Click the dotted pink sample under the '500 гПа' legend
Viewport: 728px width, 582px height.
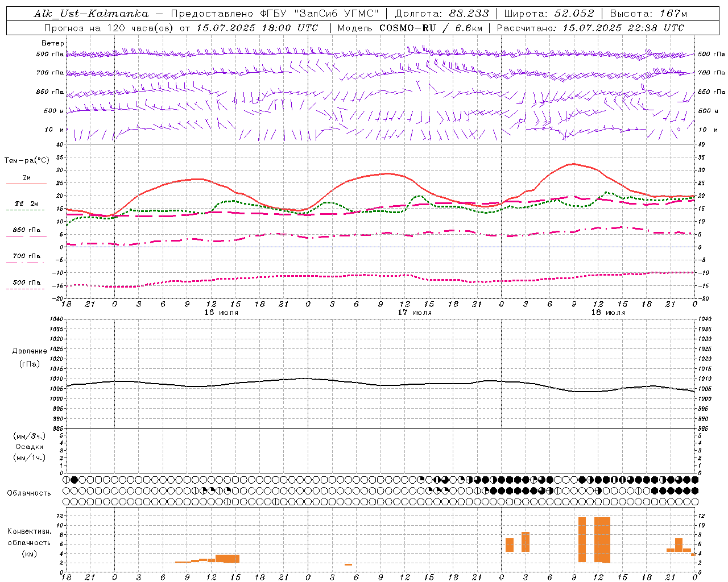[x=25, y=289]
